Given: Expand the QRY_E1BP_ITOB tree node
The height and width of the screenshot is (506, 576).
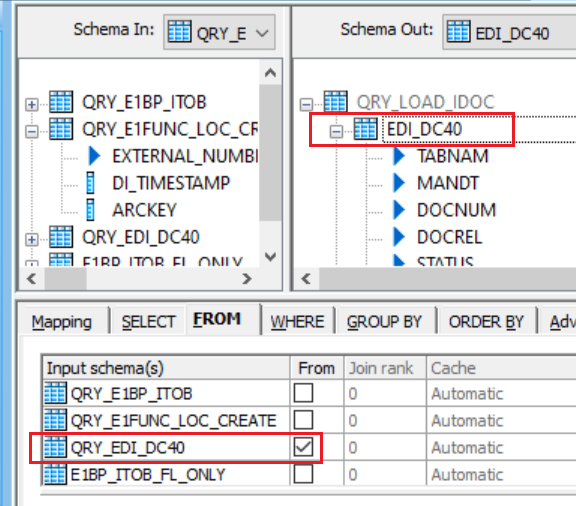Looking at the screenshot, I should [32, 105].
